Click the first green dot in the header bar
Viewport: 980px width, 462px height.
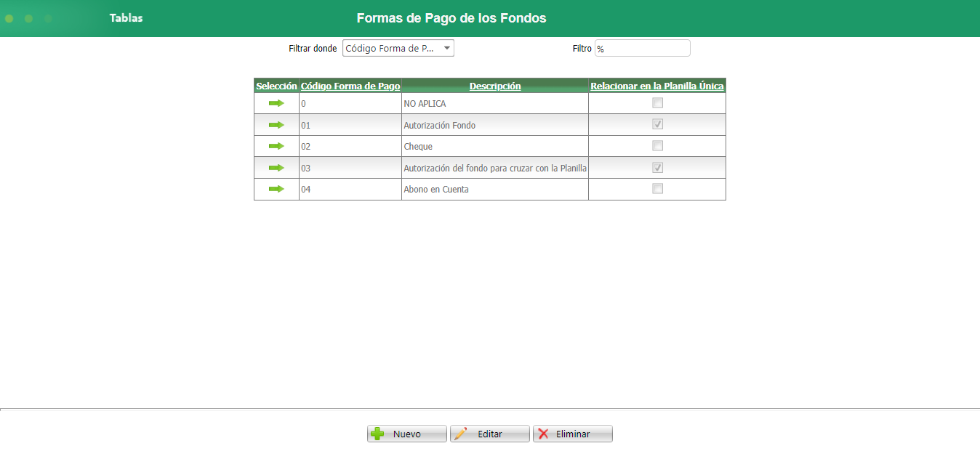[x=9, y=17]
